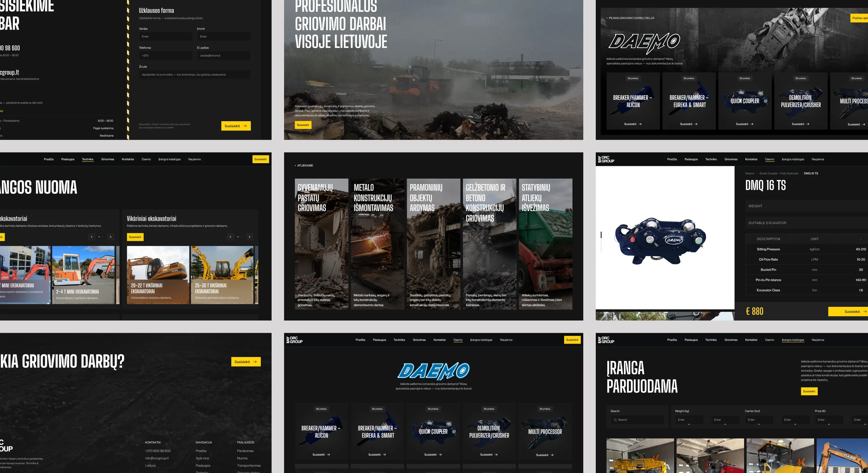Click Transportavimas in footer Paslaugos list
This screenshot has height=473, width=868.
click(249, 465)
